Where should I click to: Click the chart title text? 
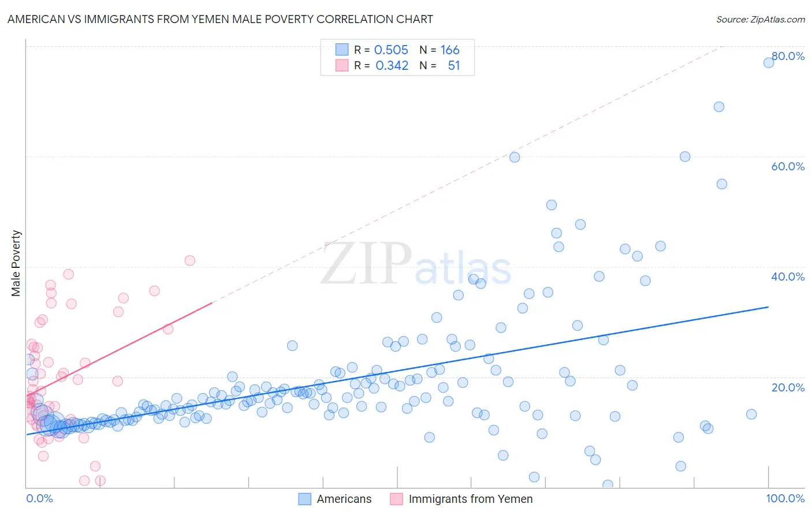point(220,19)
